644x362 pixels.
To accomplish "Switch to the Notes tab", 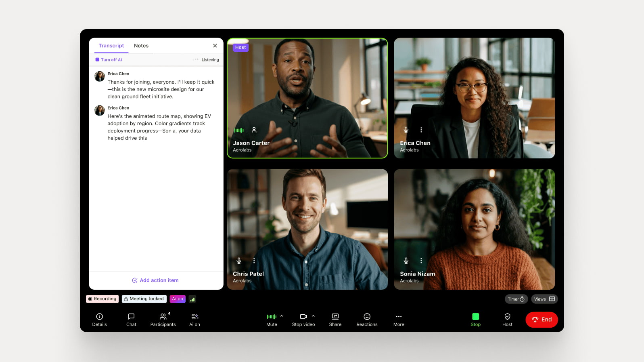I will 141,46.
